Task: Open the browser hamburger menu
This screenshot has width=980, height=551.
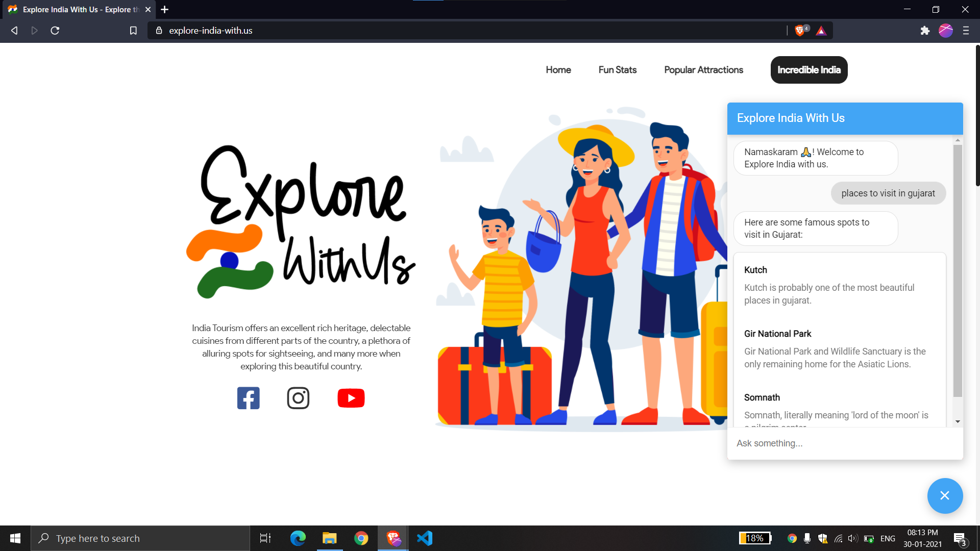Action: [966, 31]
